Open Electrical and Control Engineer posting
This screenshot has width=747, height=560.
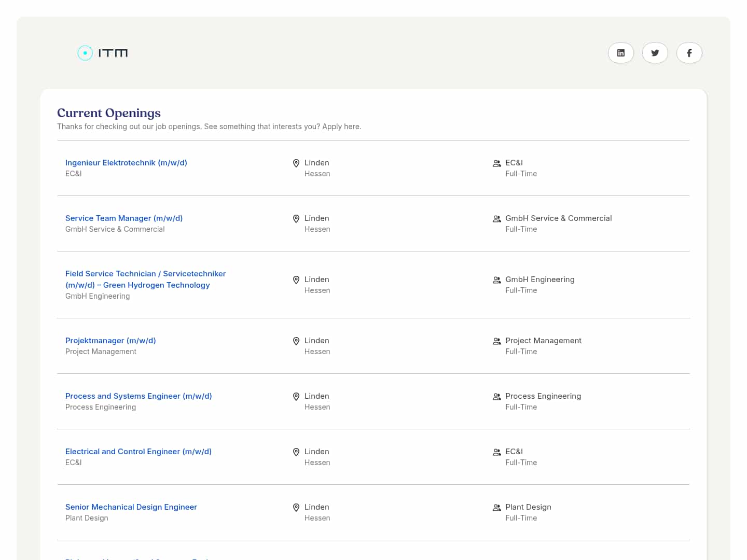click(139, 452)
